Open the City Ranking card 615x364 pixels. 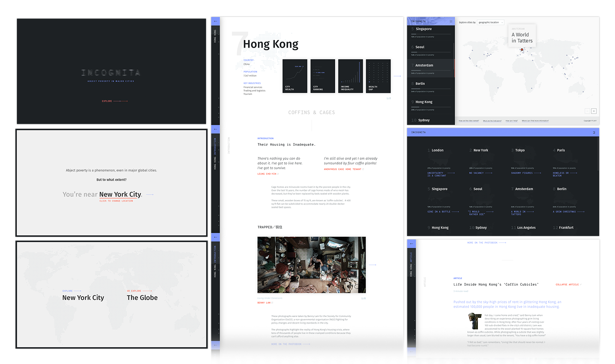[323, 76]
